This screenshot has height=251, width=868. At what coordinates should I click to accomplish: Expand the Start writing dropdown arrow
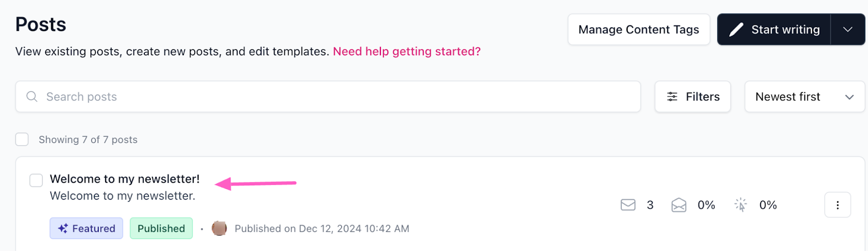tap(847, 30)
